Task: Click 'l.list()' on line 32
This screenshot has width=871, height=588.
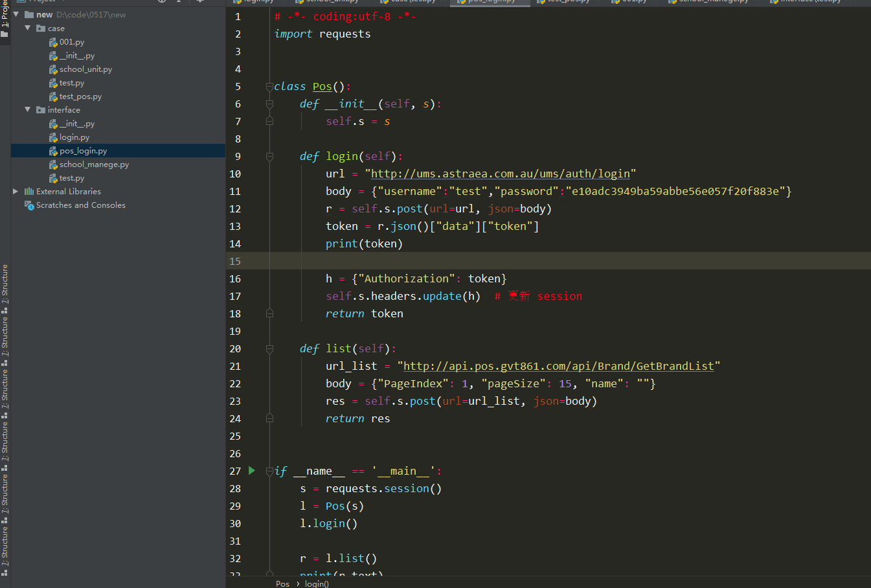Action: tap(352, 558)
